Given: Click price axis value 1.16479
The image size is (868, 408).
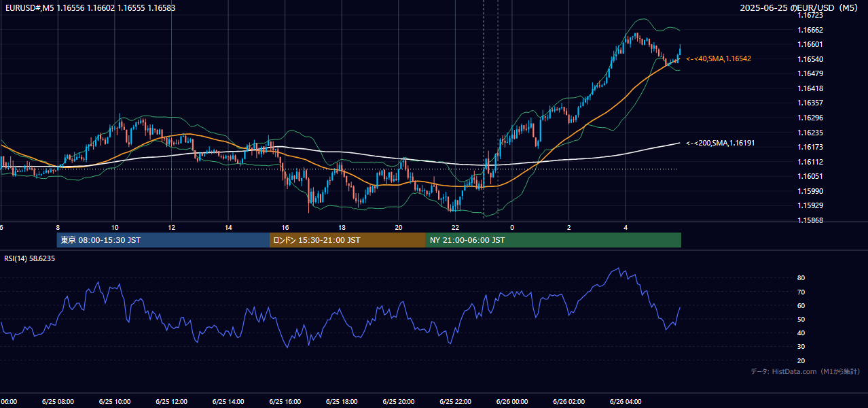Looking at the screenshot, I should [x=810, y=74].
